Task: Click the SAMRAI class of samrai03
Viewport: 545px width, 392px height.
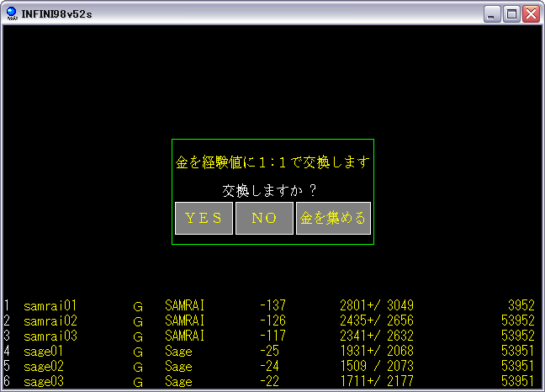Action: tap(184, 336)
